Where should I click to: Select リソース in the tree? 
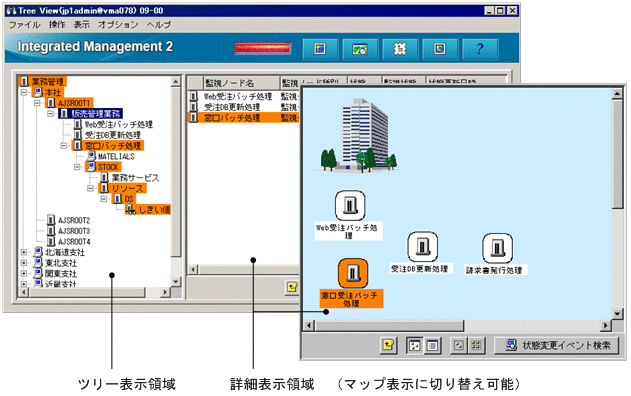click(x=123, y=188)
